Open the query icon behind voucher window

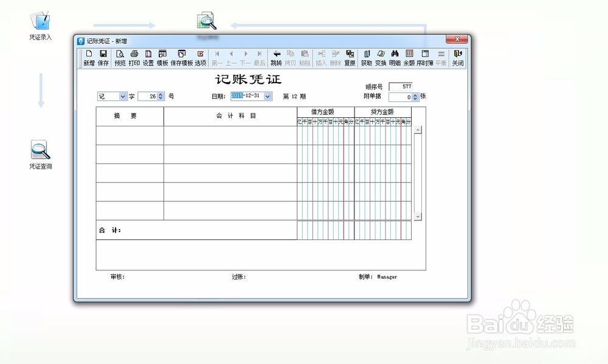[x=207, y=21]
